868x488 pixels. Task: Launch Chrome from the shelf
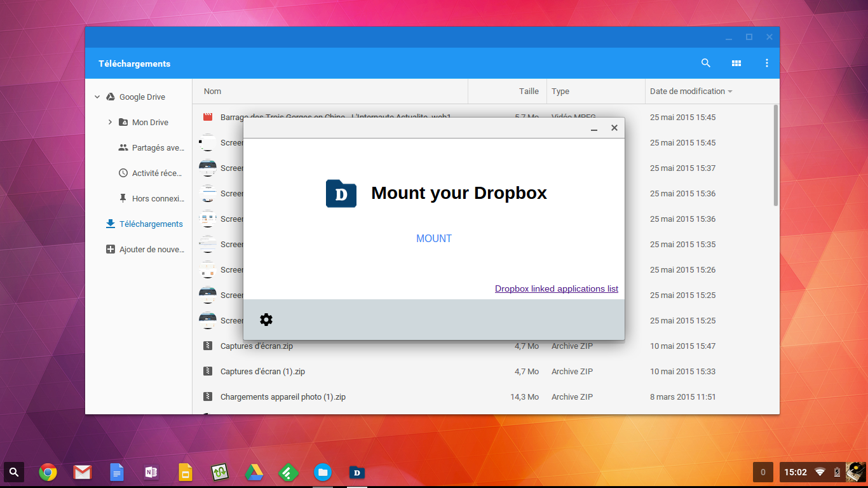point(48,472)
